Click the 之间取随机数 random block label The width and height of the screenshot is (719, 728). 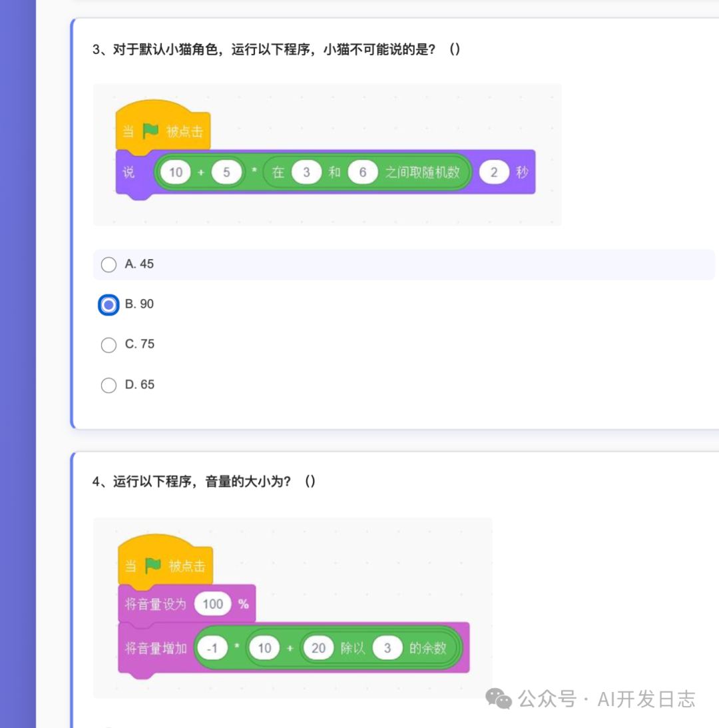[x=422, y=173]
